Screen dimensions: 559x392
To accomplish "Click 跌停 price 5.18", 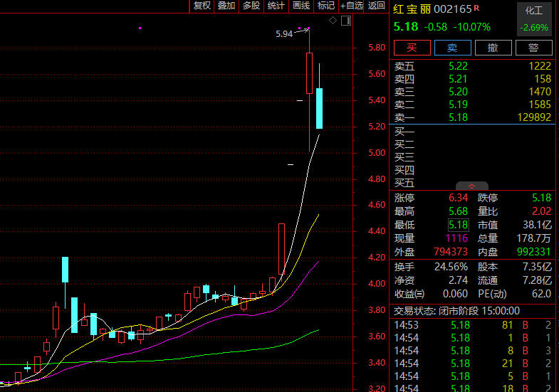I will 541,198.
